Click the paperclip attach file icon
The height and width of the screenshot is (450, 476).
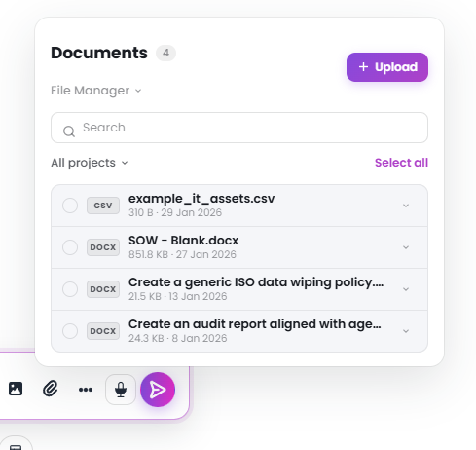(51, 389)
